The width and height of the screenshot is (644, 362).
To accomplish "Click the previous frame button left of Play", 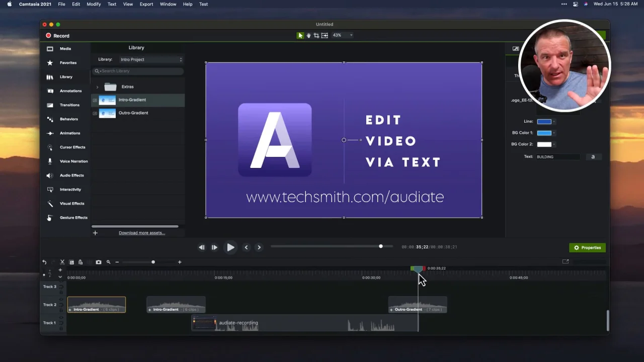I will (x=202, y=247).
